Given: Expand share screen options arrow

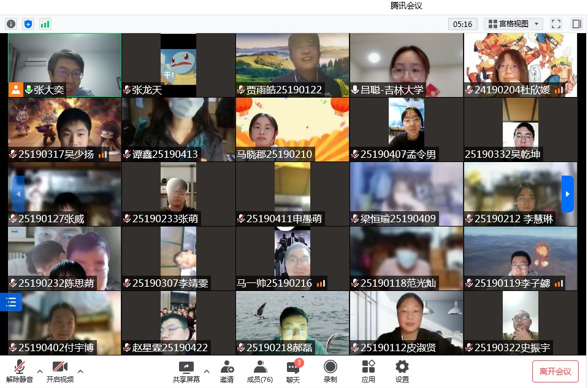Looking at the screenshot, I should click(x=207, y=371).
